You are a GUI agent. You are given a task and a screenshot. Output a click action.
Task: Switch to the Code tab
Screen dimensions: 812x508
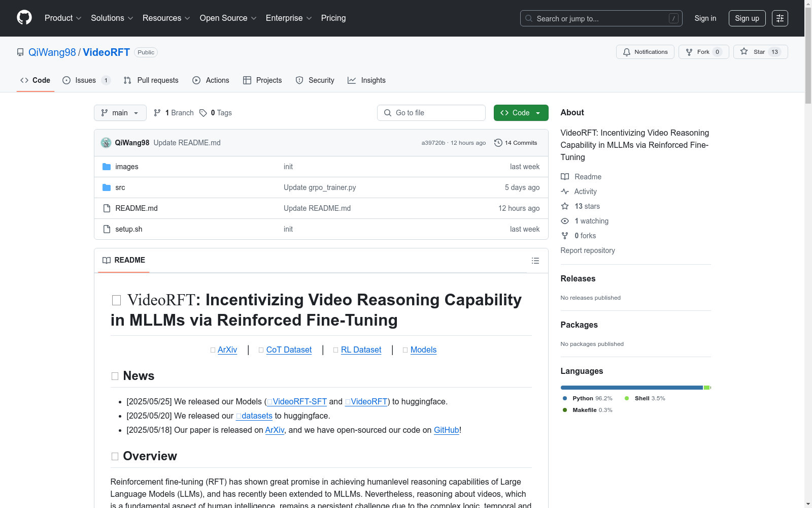36,80
